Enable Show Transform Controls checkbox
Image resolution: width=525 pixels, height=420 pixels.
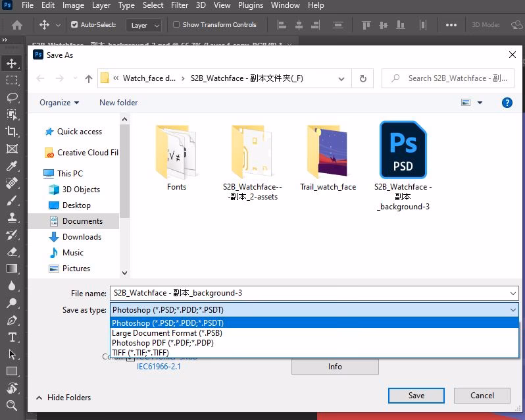tap(176, 25)
